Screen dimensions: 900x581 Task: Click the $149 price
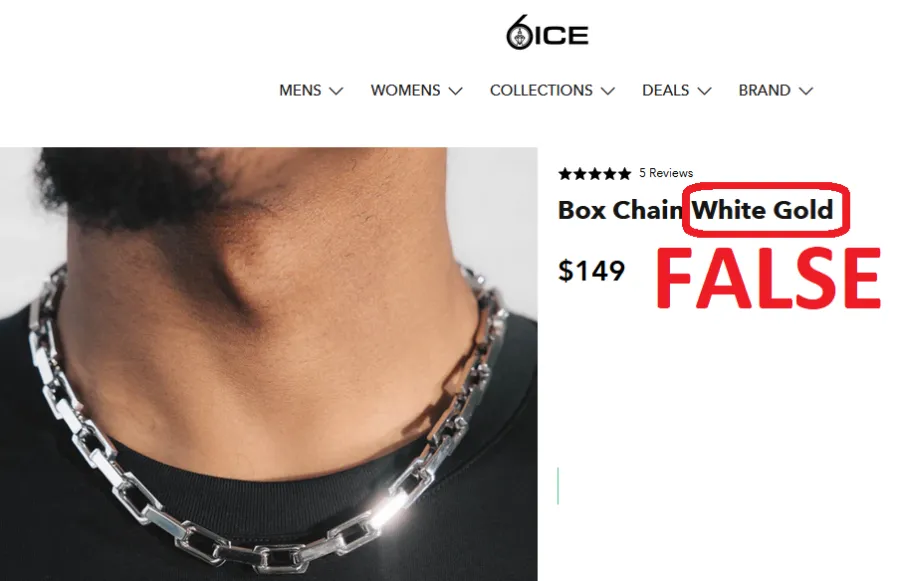pos(591,271)
